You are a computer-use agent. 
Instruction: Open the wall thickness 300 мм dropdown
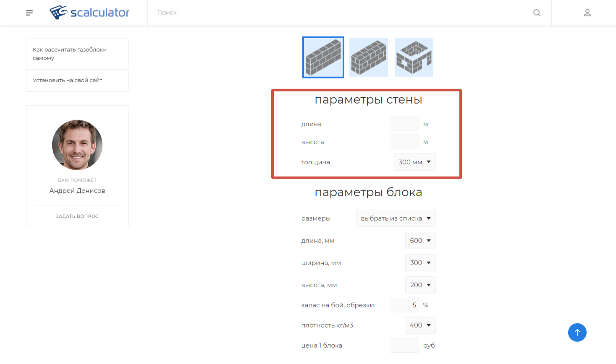pyautogui.click(x=414, y=162)
